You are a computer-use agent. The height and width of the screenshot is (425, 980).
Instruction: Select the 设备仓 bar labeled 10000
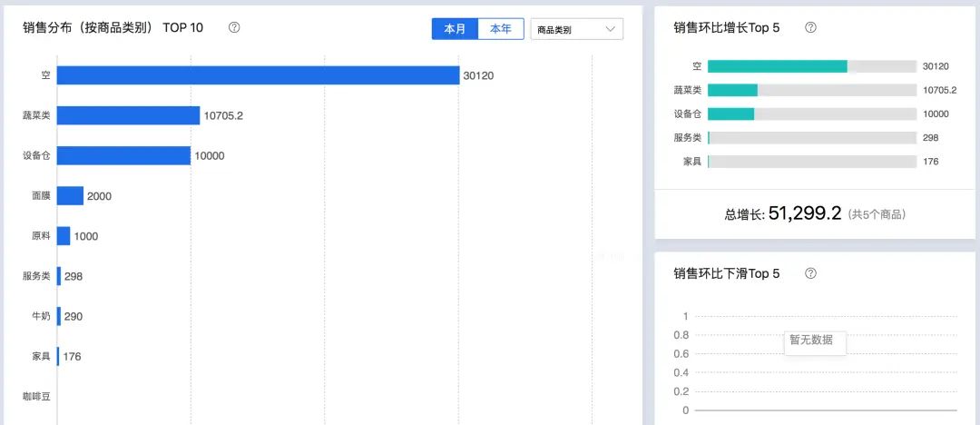click(123, 155)
